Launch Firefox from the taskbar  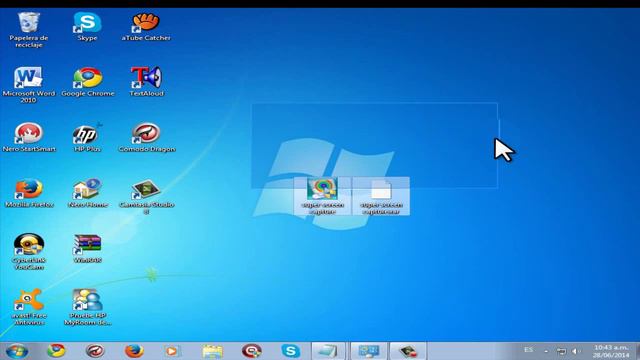(134, 351)
